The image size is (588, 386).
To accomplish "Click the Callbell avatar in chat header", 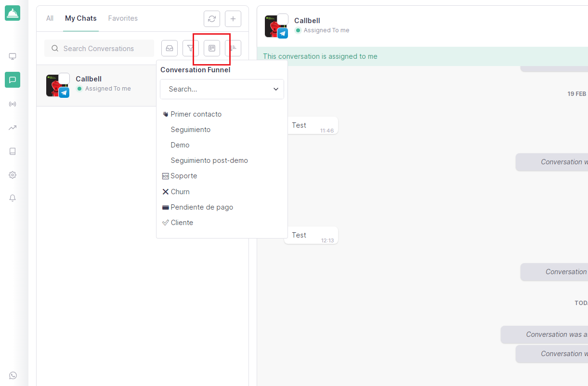I will pyautogui.click(x=276, y=26).
